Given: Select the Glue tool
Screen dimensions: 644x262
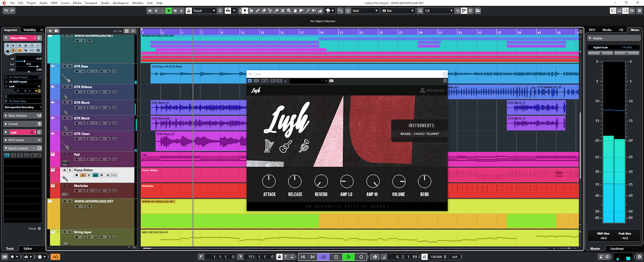Looking at the screenshot, I should coord(277,11).
